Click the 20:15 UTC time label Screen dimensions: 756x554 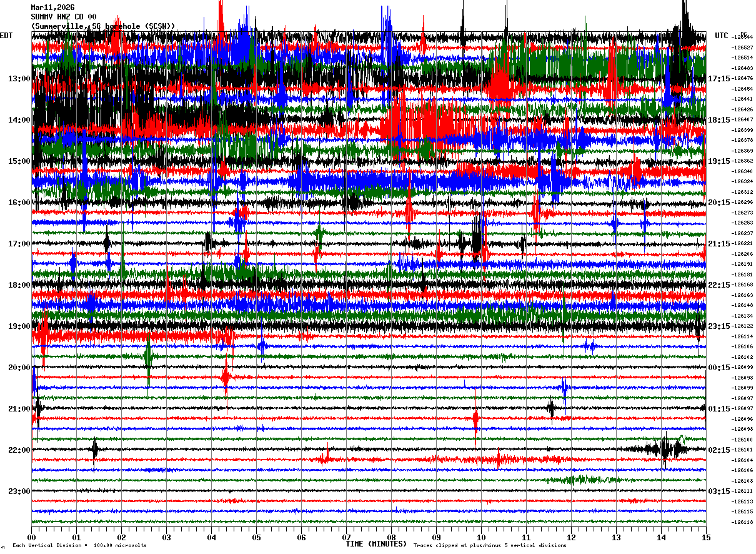719,203
